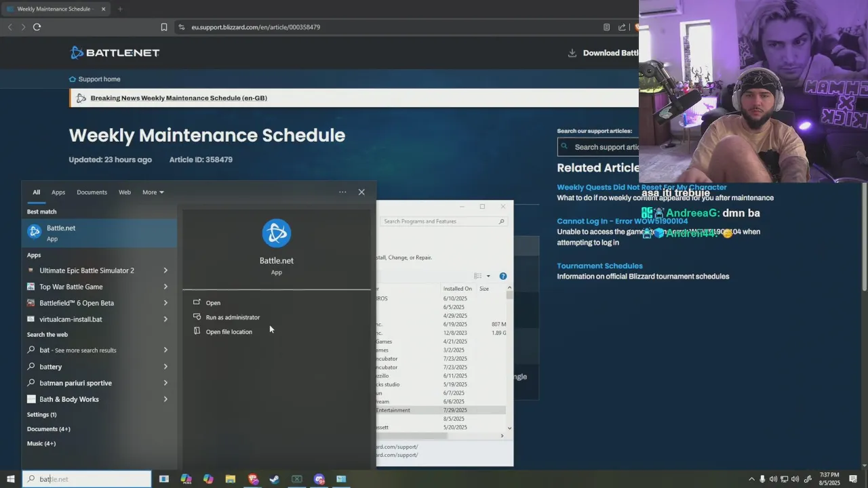The image size is (868, 488).
Task: Click the microphone icon in system tray
Action: [762, 479]
